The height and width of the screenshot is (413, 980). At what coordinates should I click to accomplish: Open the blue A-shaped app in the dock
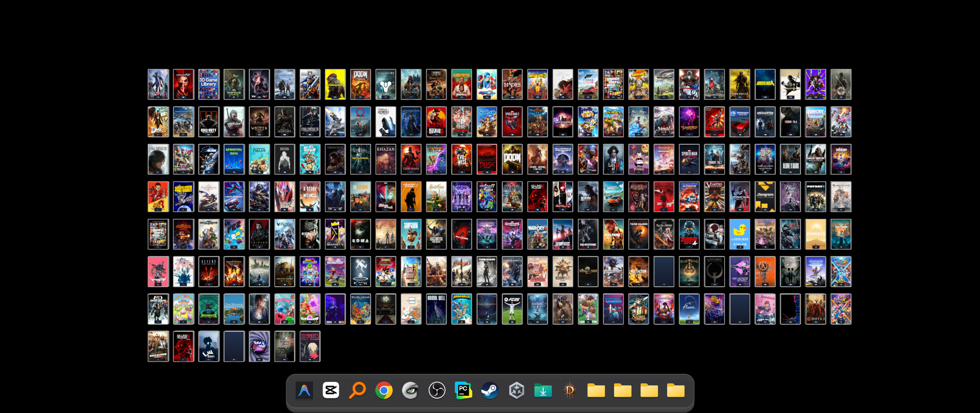(x=304, y=391)
